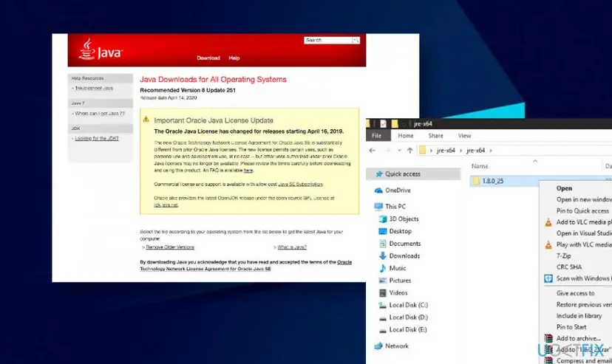Click the Explorer forward arrow
This screenshot has height=364, width=612.
pos(387,151)
